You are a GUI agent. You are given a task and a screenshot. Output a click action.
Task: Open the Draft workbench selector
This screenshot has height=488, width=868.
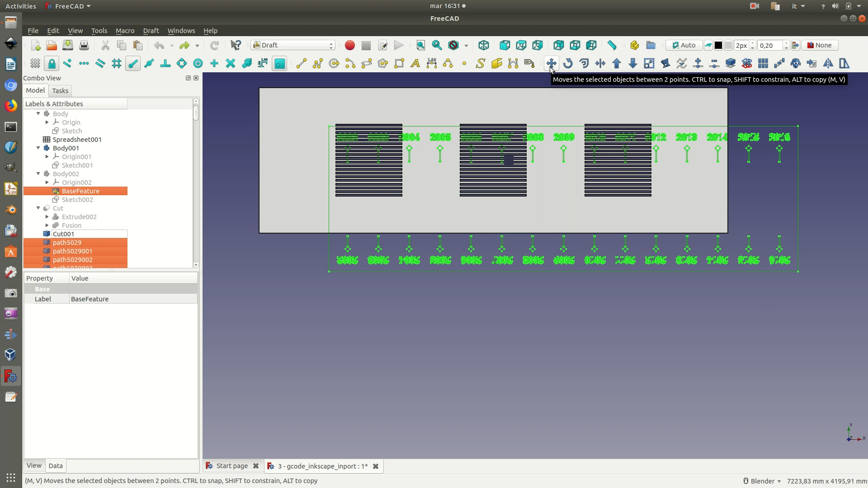click(x=293, y=45)
